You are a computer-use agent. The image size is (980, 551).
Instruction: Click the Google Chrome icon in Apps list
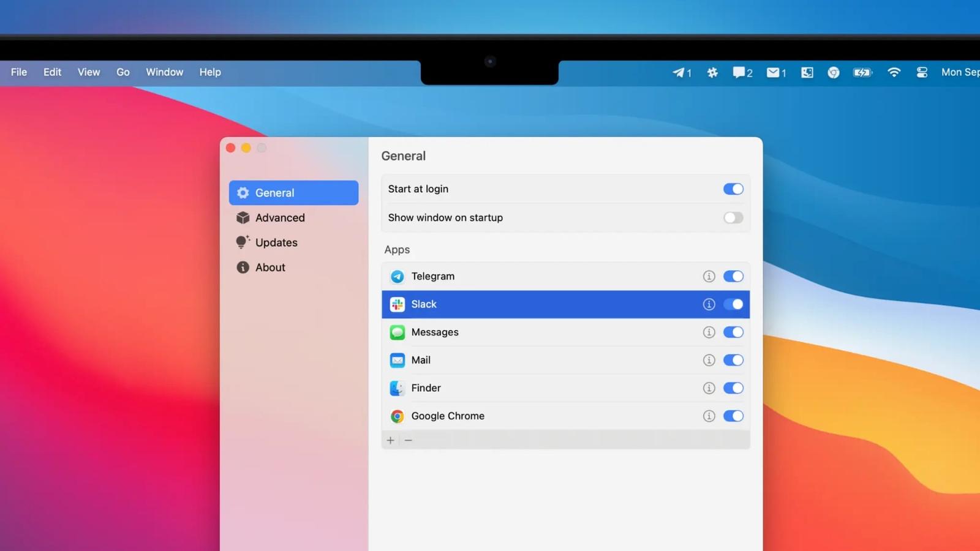398,416
